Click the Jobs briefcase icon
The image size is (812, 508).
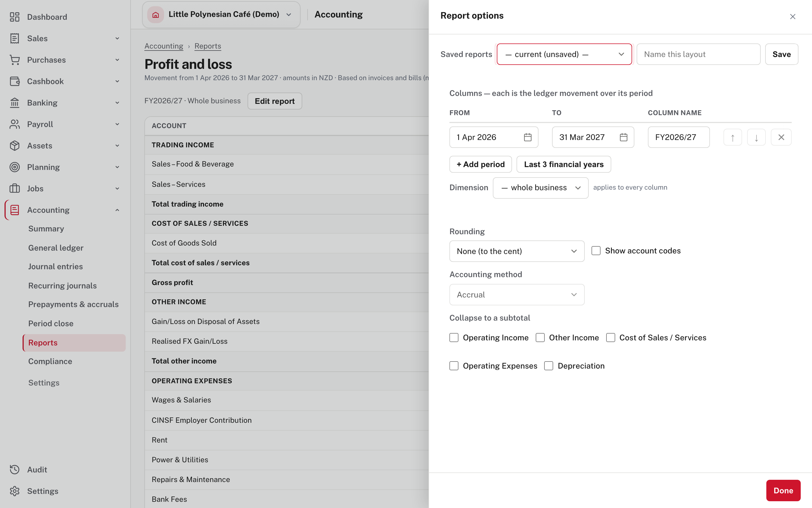point(14,189)
